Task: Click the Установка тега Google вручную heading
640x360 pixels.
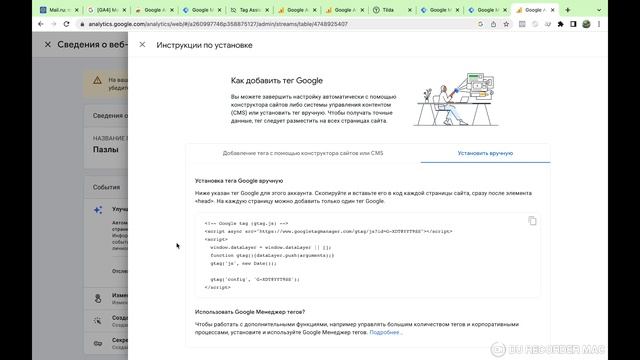Action: click(x=239, y=181)
